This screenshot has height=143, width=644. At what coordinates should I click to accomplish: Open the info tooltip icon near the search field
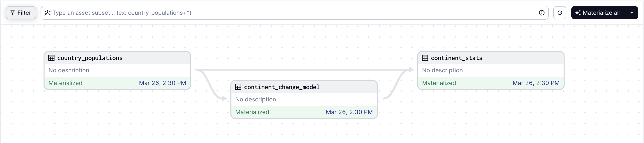[542, 12]
